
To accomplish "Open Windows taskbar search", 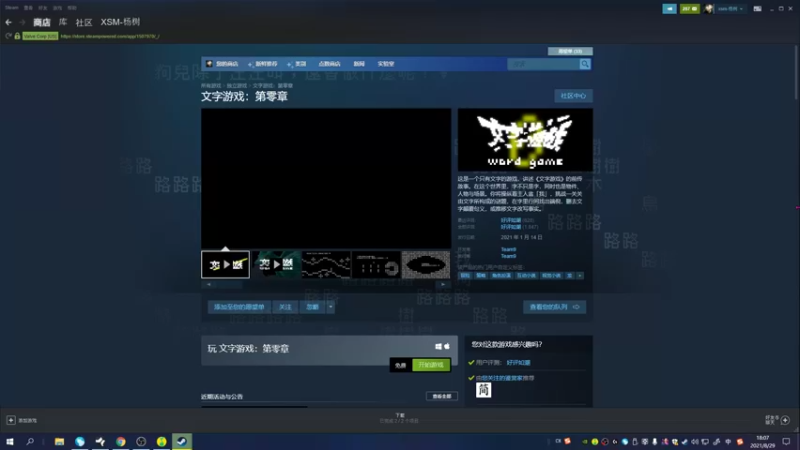I will click(30, 442).
